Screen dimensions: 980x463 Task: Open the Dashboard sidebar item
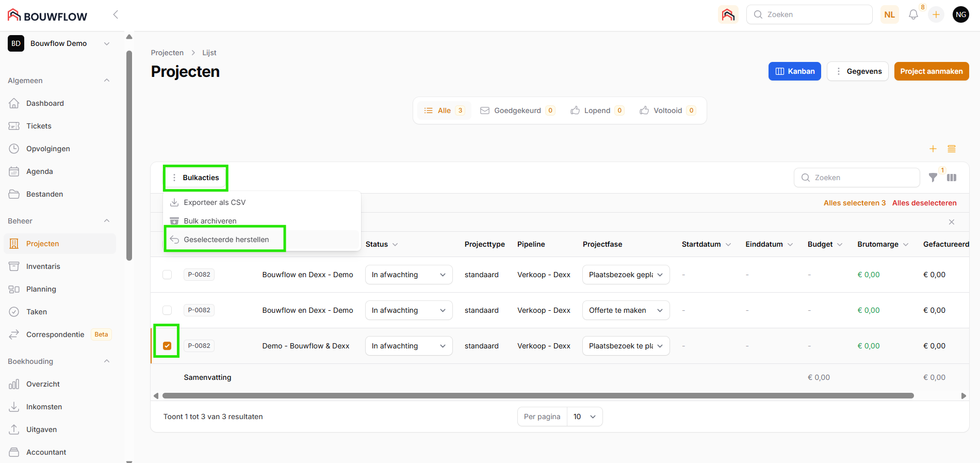point(45,103)
